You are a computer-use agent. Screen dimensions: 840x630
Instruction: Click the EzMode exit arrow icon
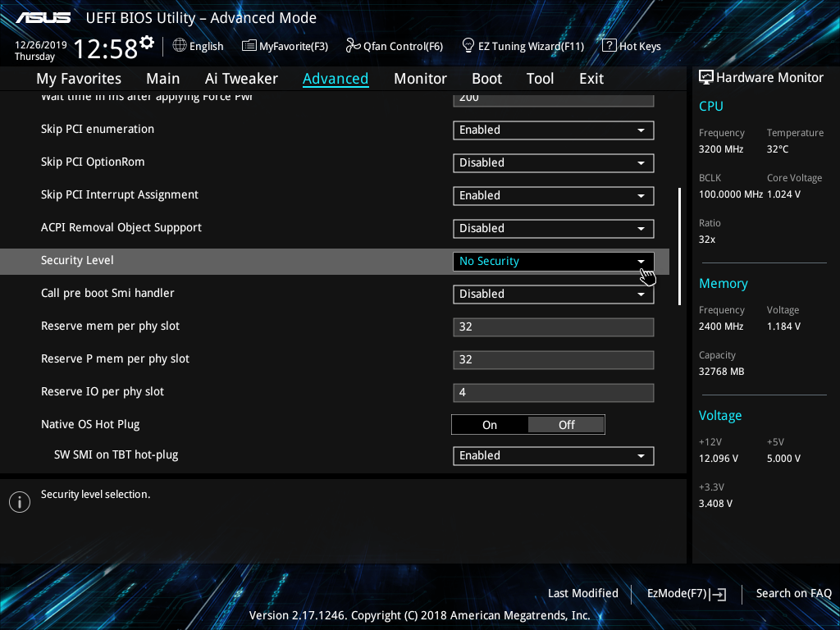tap(718, 594)
